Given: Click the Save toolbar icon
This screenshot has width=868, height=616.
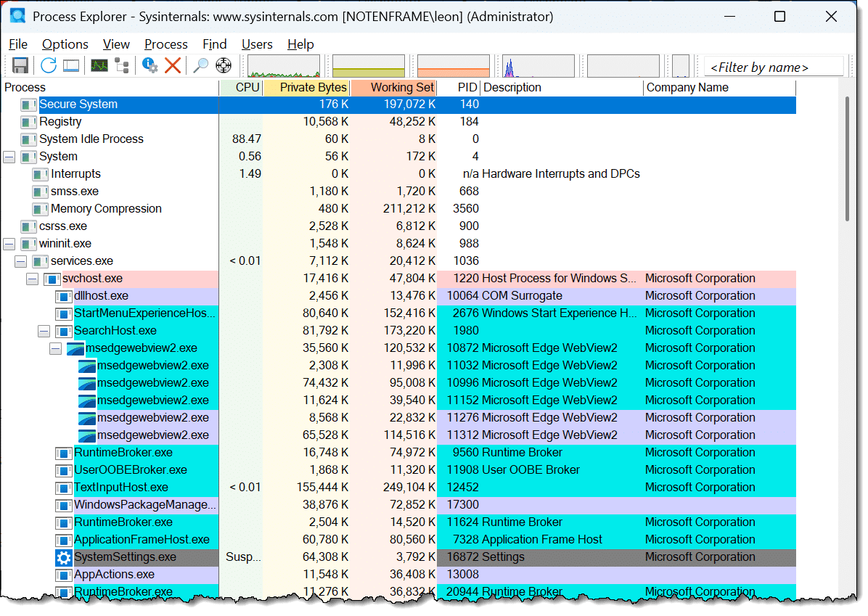Looking at the screenshot, I should (x=20, y=66).
